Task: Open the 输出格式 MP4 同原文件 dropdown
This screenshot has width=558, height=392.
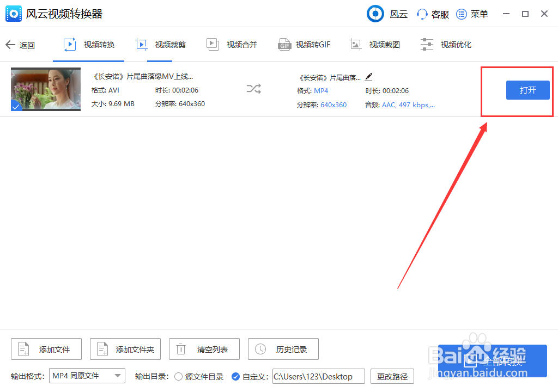Action: point(87,376)
